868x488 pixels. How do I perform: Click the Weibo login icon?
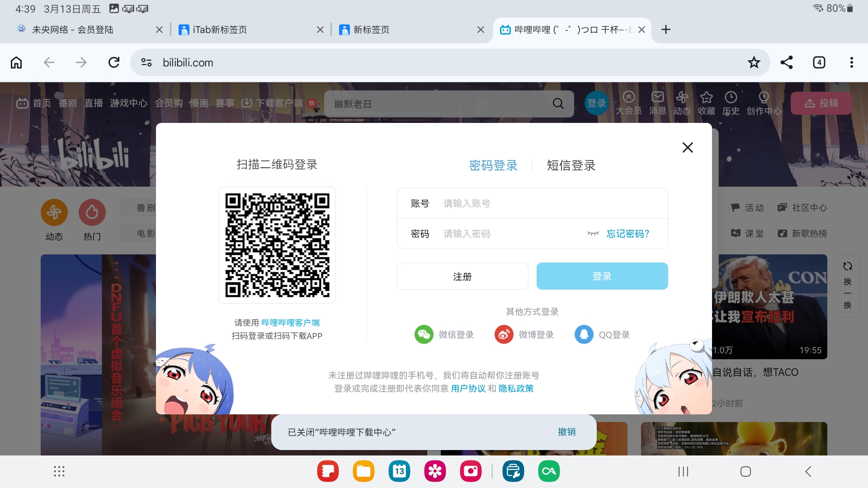504,335
